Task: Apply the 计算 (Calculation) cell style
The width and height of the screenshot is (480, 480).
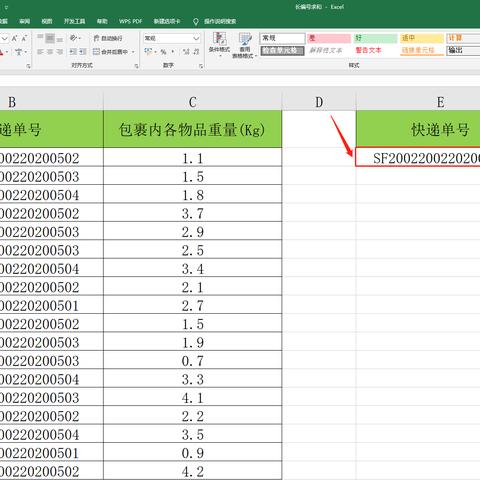Action: (463, 38)
